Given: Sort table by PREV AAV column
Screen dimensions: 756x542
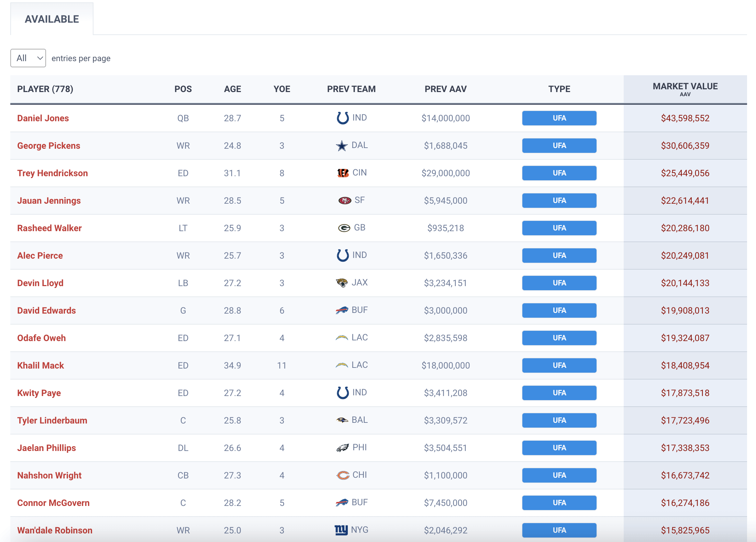Looking at the screenshot, I should click(445, 89).
